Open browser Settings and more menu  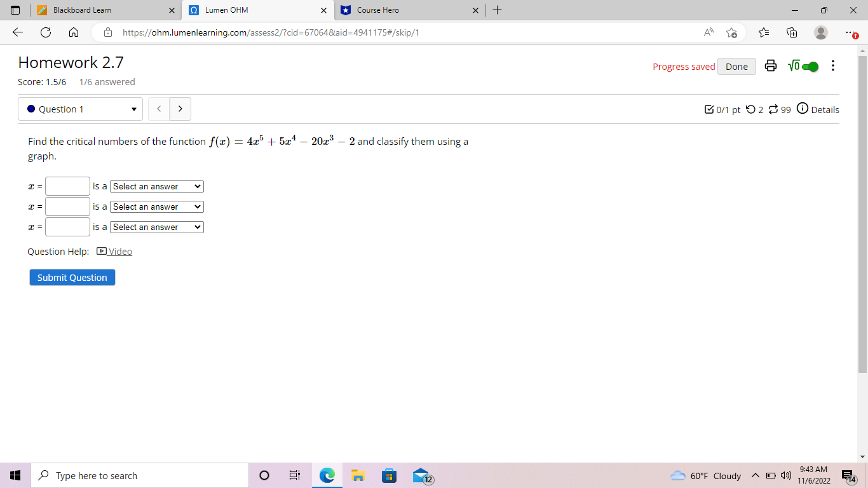[x=850, y=32]
